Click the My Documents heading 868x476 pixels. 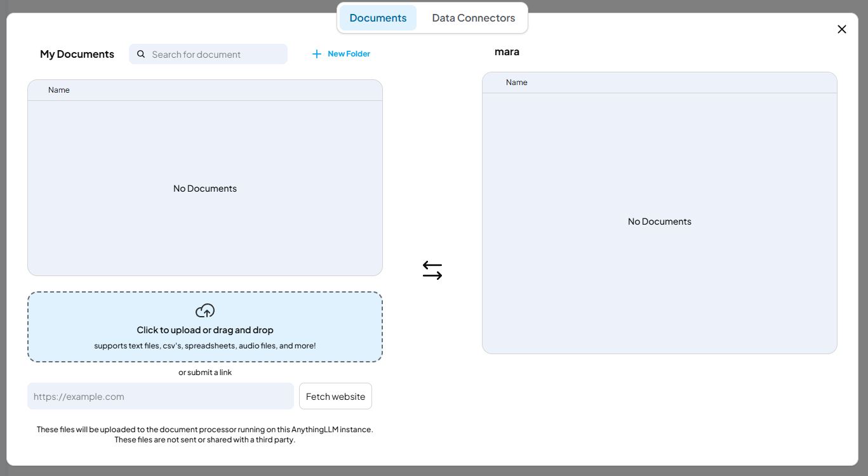[x=77, y=54]
